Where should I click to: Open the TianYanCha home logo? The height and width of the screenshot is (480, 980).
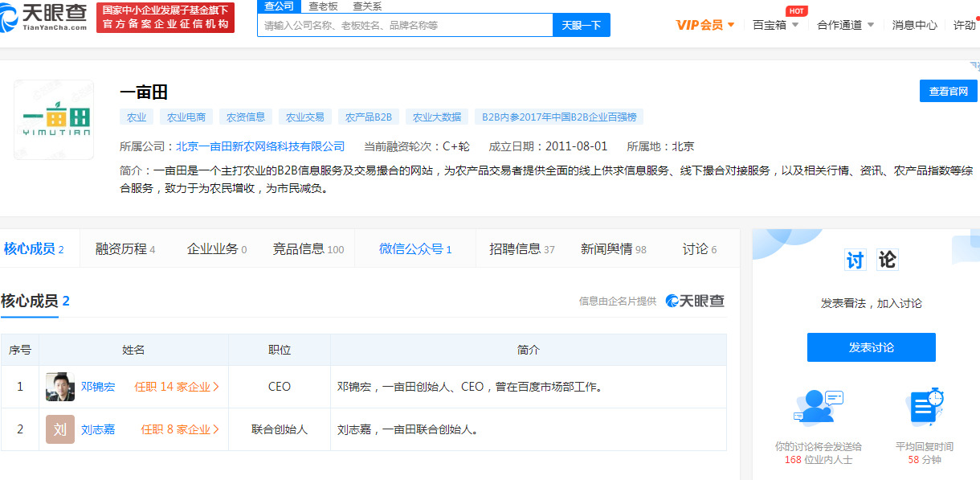tap(44, 18)
